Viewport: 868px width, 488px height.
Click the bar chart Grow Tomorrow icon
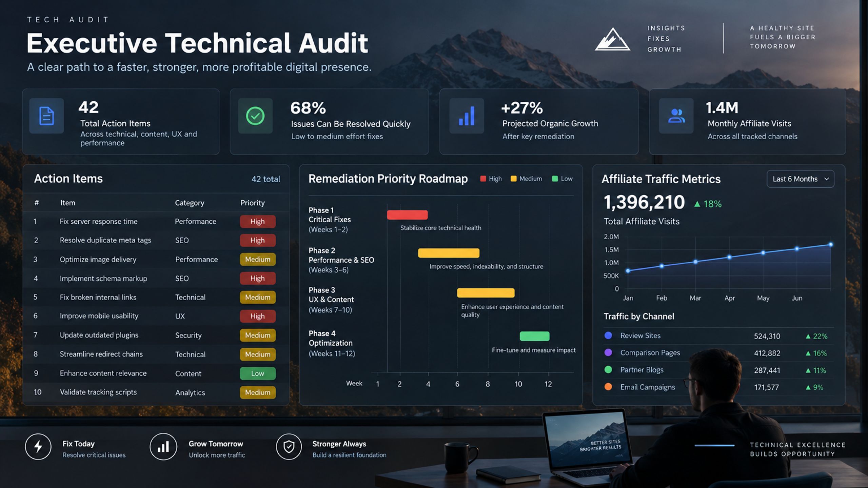163,447
